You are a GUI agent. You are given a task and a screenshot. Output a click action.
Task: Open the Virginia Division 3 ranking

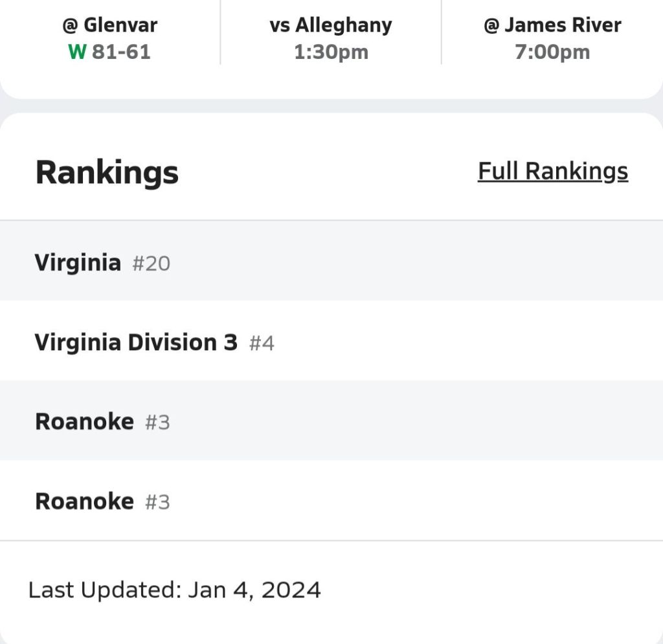pyautogui.click(x=136, y=342)
